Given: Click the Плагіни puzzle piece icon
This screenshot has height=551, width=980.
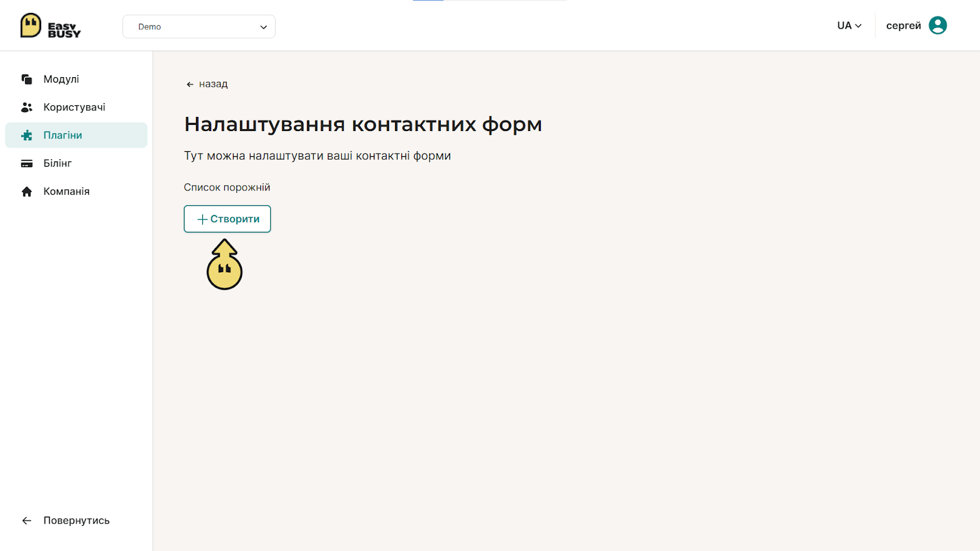Looking at the screenshot, I should pos(27,135).
